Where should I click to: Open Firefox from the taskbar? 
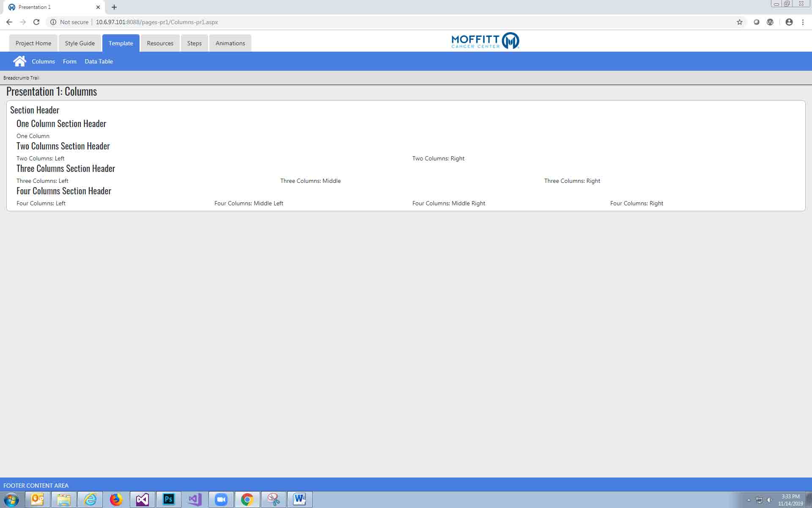click(116, 500)
